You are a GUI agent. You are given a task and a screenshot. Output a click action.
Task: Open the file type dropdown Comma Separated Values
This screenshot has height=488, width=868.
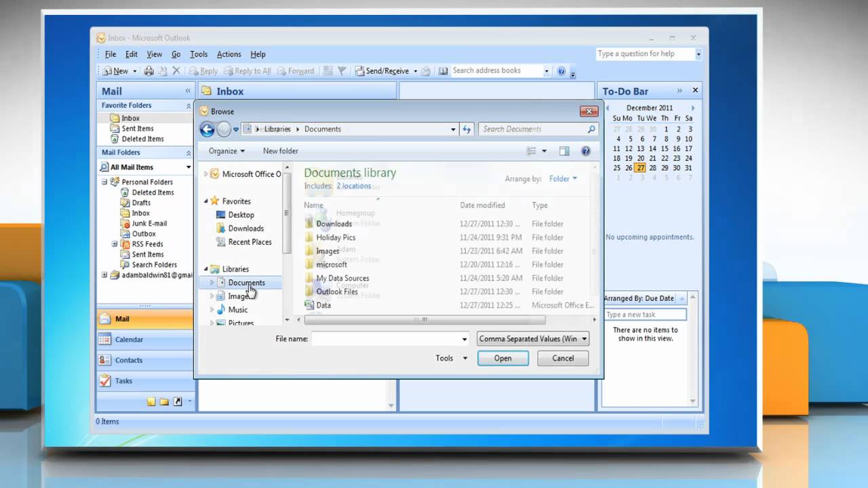[x=533, y=339]
